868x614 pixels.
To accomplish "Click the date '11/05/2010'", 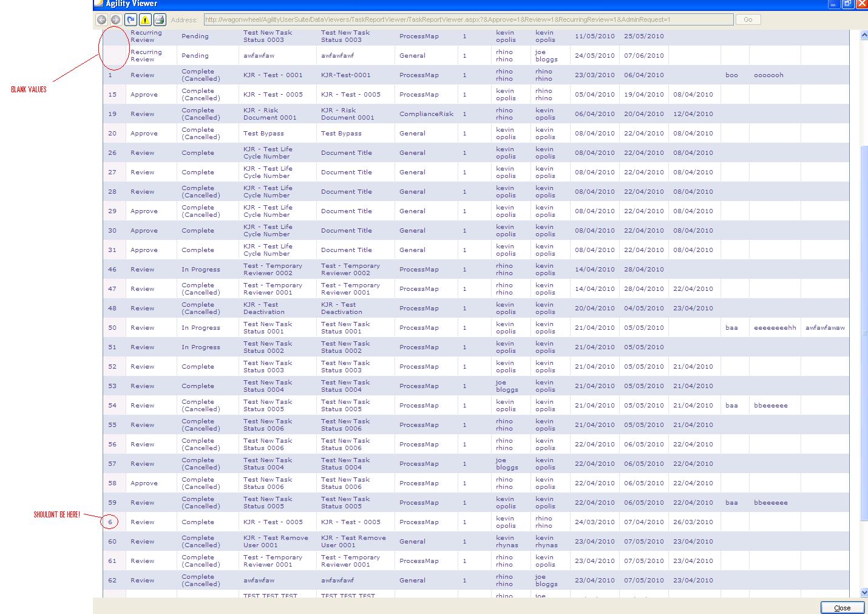I will coord(595,36).
